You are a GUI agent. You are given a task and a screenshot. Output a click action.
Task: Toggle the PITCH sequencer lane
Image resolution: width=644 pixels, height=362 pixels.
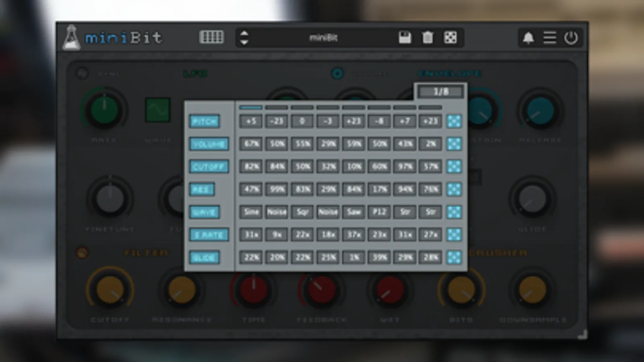205,121
